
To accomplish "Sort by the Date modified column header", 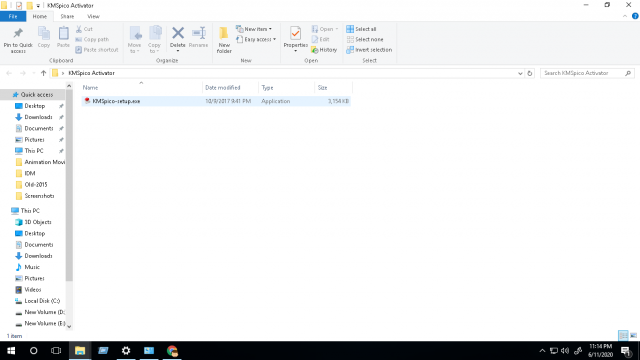I will pyautogui.click(x=231, y=88).
